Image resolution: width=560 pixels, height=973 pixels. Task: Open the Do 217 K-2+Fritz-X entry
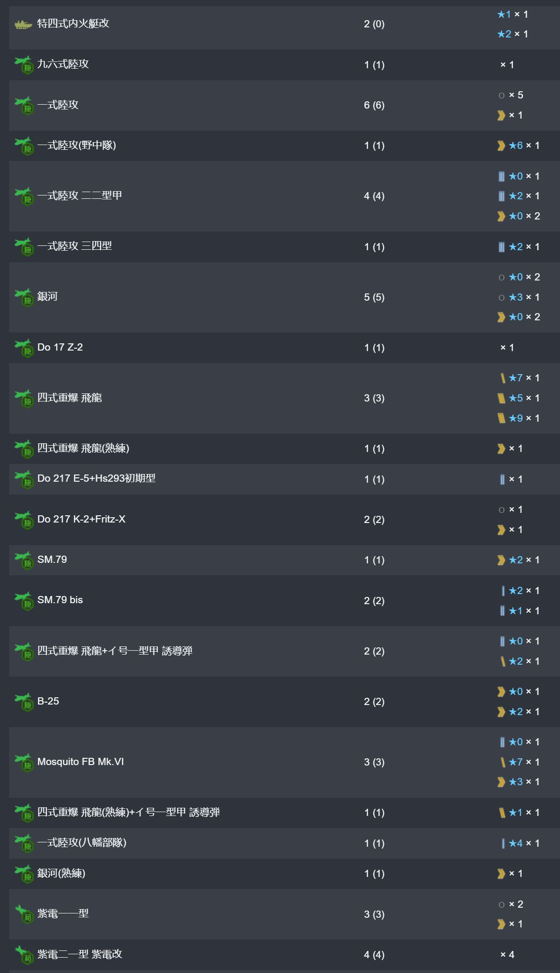[81, 519]
